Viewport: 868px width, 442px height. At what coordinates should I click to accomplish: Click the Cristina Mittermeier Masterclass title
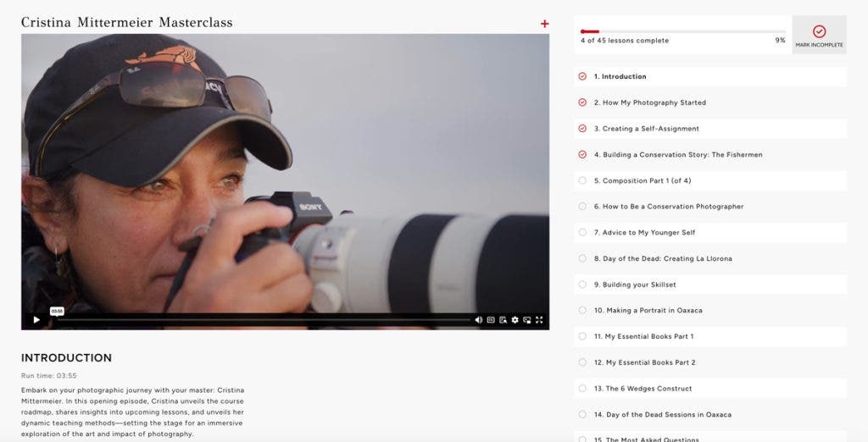tap(127, 22)
